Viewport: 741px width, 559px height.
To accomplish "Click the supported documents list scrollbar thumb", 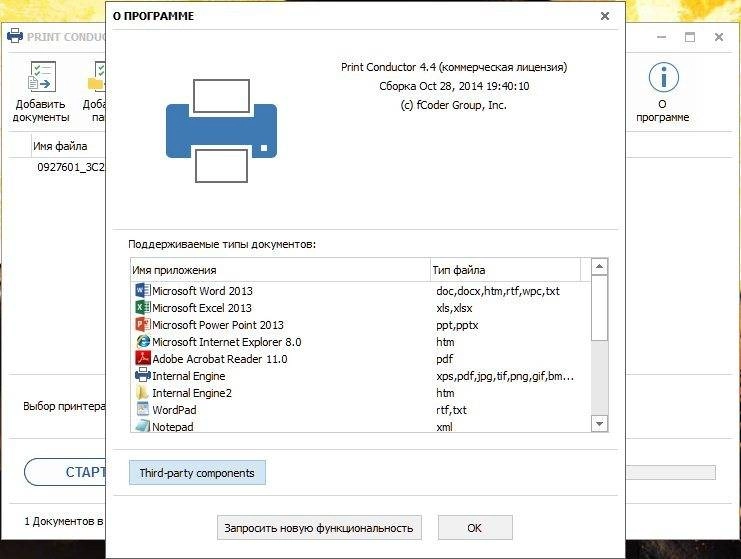I will [x=599, y=308].
